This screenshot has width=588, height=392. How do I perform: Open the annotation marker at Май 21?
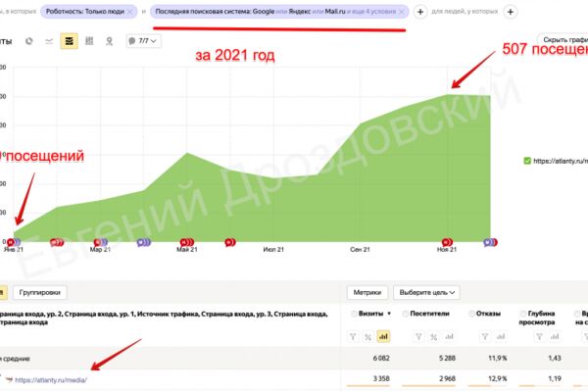187,242
